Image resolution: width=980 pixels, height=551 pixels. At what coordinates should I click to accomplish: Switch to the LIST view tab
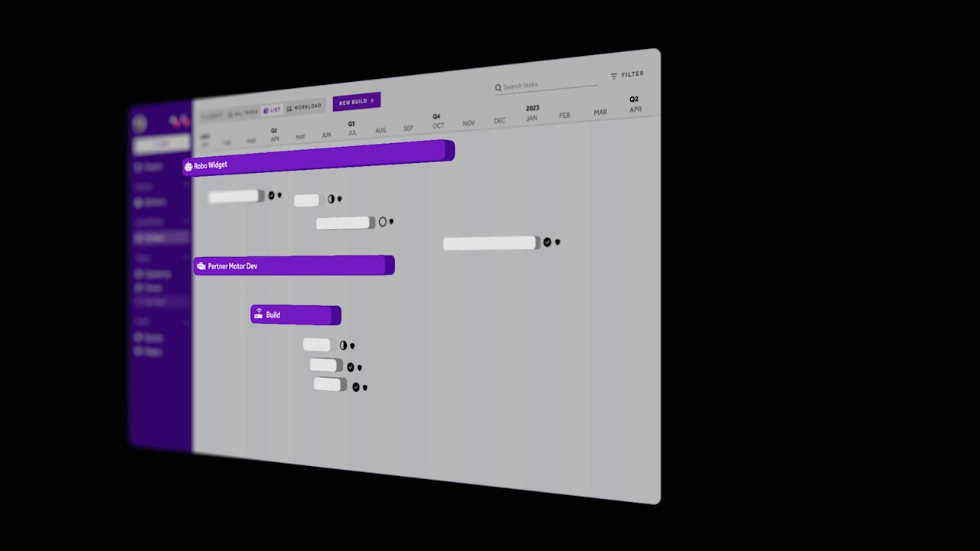pyautogui.click(x=273, y=108)
